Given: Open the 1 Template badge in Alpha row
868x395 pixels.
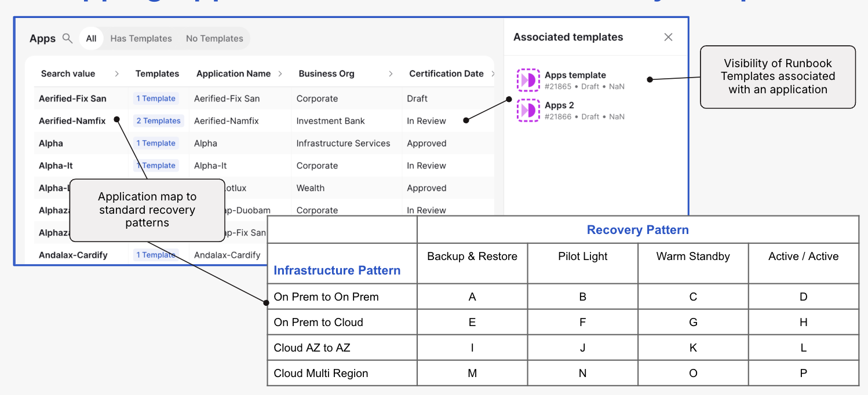Looking at the screenshot, I should tap(156, 143).
